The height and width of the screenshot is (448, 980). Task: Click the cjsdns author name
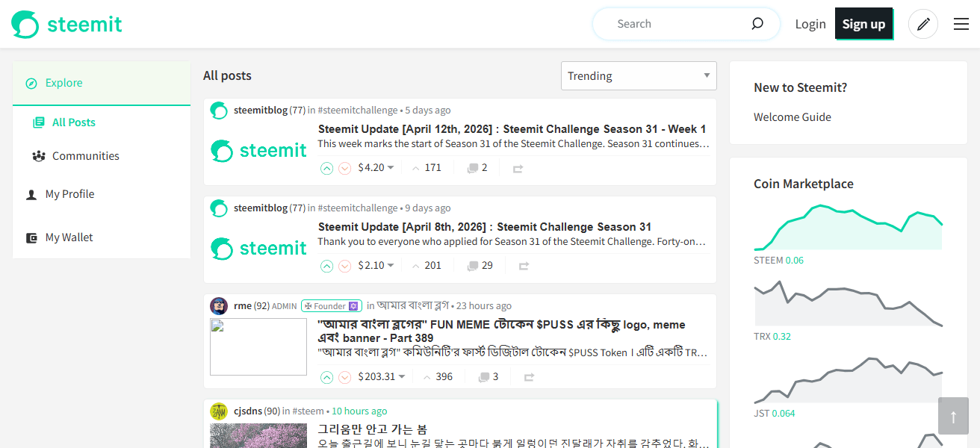(248, 411)
